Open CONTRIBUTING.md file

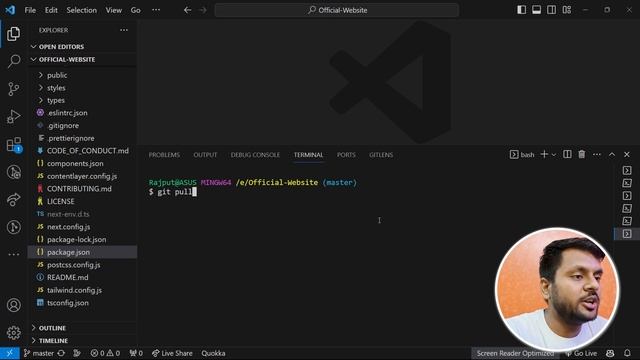click(83, 189)
